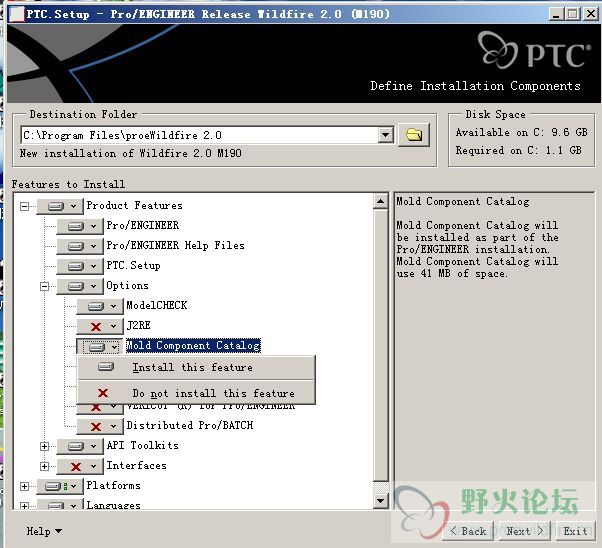Click the red X install-state icon for Interfaces
This screenshot has height=548, width=602.
(x=76, y=467)
